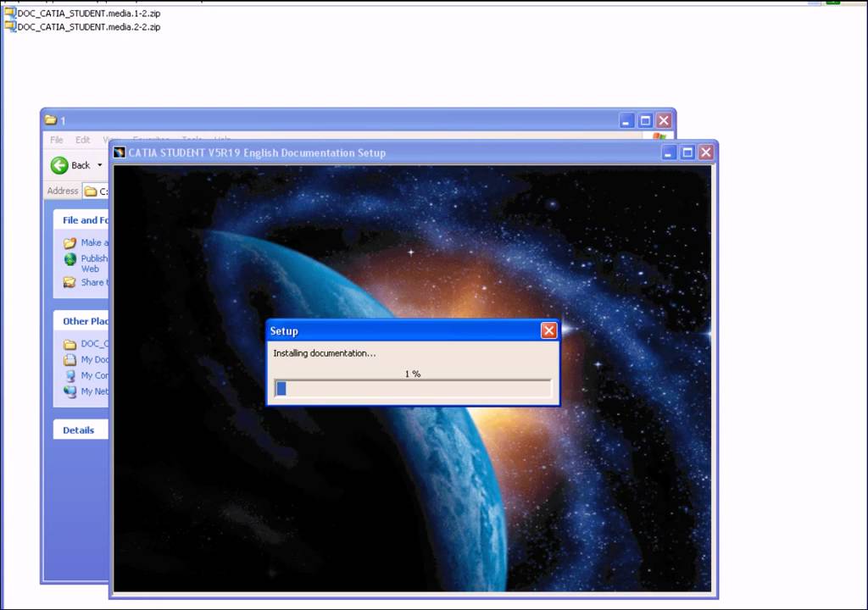Expand the Details panel header
The image size is (868, 610).
tap(81, 430)
